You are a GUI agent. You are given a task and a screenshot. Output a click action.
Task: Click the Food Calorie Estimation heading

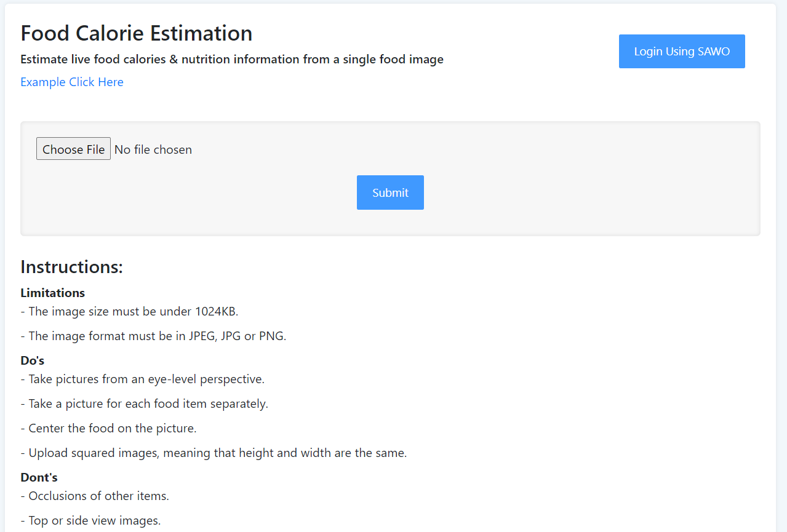(137, 33)
